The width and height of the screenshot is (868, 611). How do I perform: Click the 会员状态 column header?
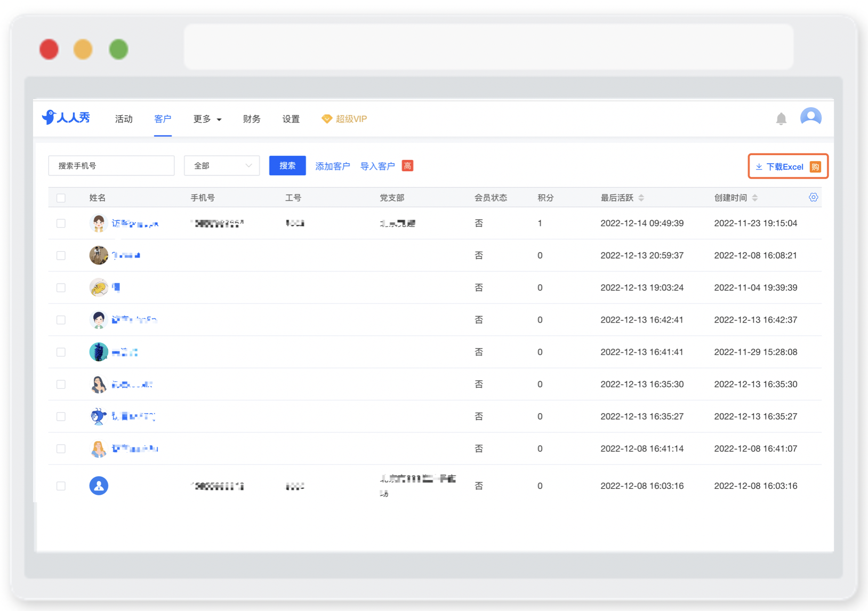tap(491, 198)
